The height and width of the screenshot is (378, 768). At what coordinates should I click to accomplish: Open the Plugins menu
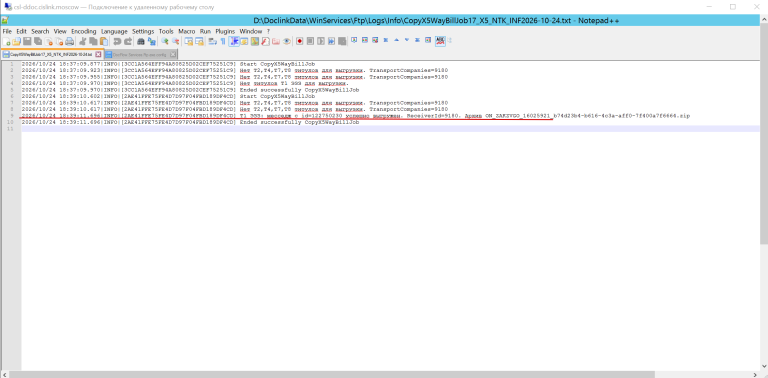tap(225, 31)
